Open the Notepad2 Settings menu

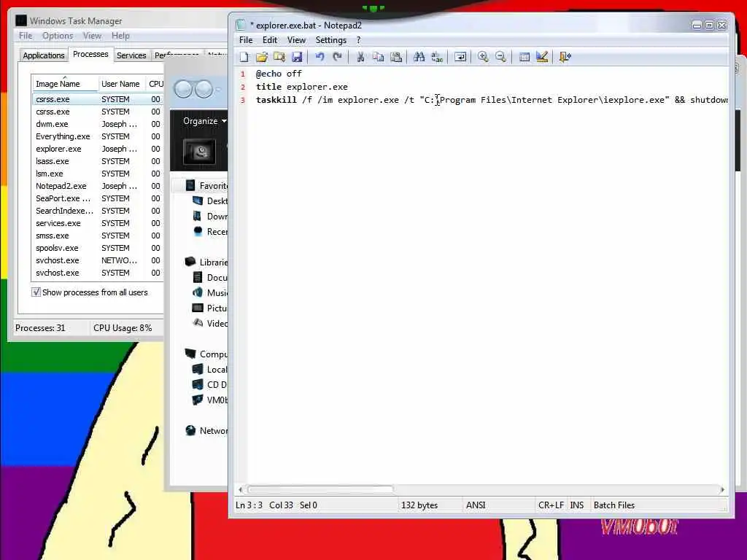(x=330, y=40)
